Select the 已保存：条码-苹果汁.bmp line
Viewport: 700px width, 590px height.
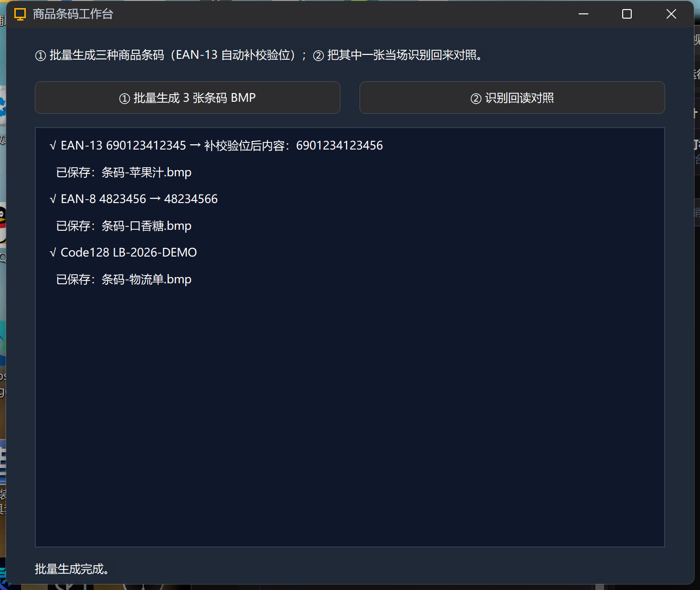pos(124,172)
